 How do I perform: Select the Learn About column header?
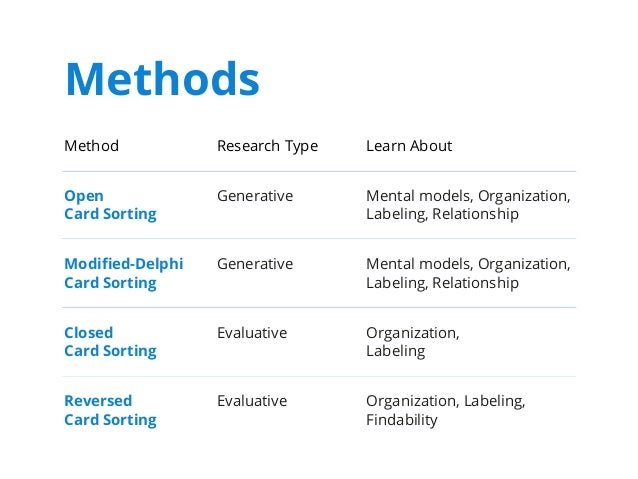tap(409, 146)
